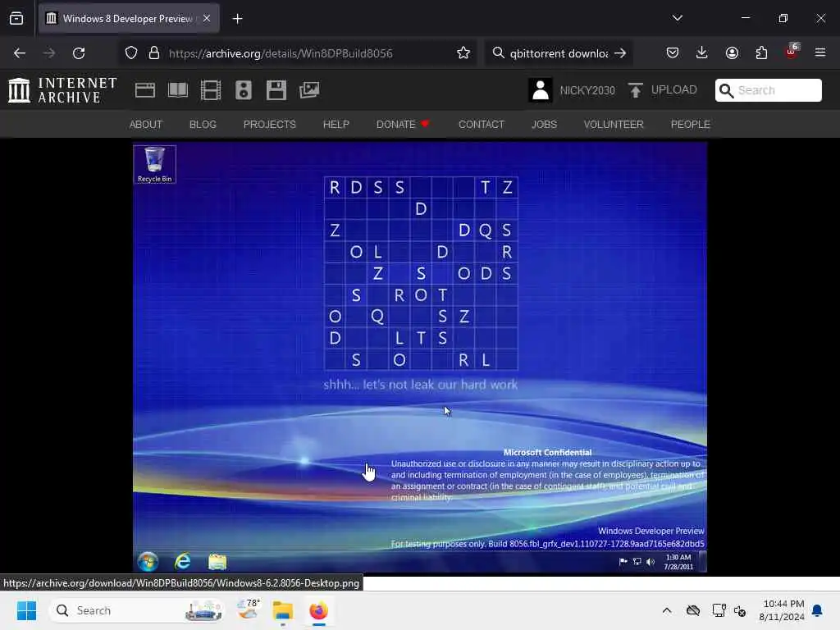Click the site padlock icon
The height and width of the screenshot is (630, 840).
coord(154,53)
